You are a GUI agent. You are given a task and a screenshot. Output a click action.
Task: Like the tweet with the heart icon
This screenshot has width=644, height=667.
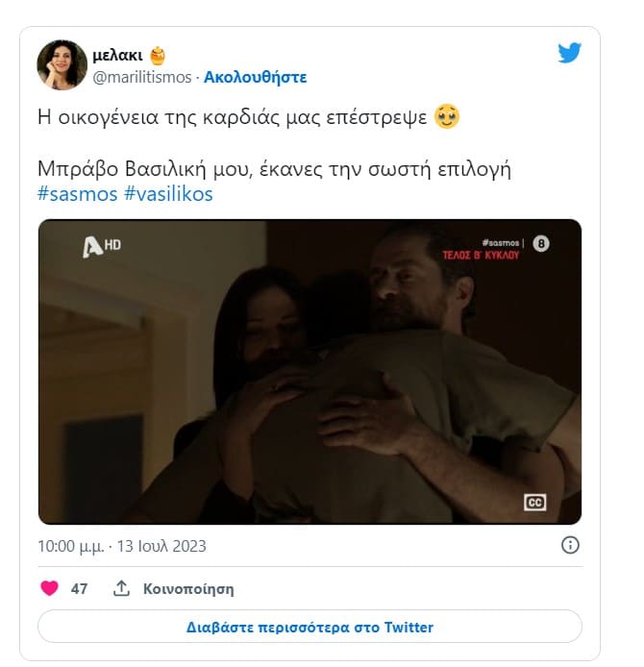pos(49,588)
